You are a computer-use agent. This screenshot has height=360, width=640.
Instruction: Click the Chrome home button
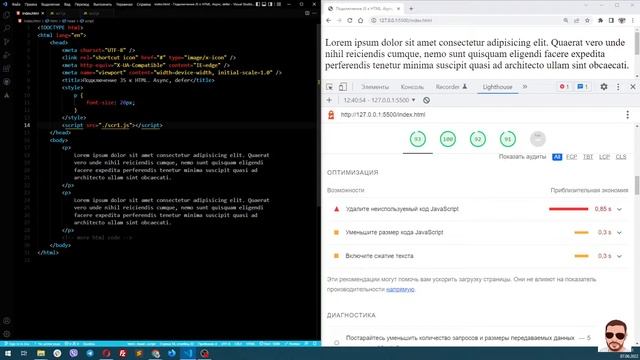pyautogui.click(x=360, y=20)
